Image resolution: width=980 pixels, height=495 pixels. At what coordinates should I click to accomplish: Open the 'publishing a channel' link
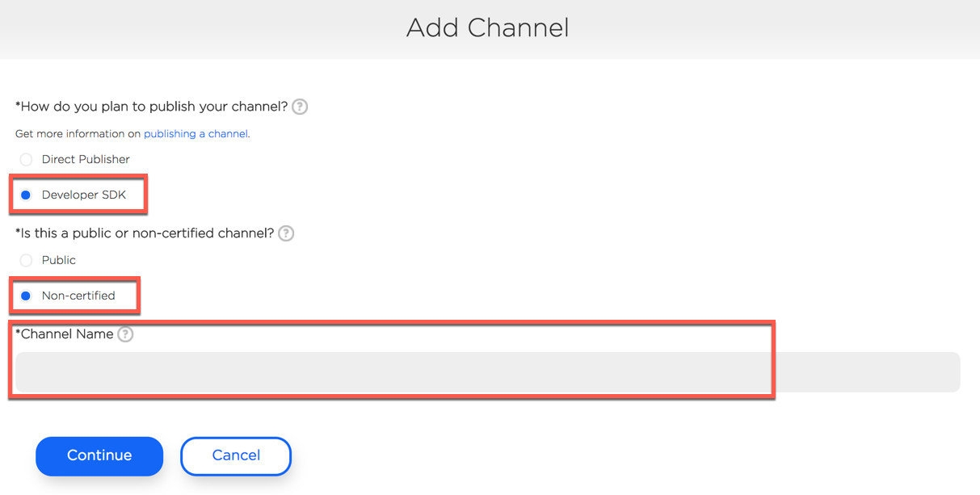(196, 133)
